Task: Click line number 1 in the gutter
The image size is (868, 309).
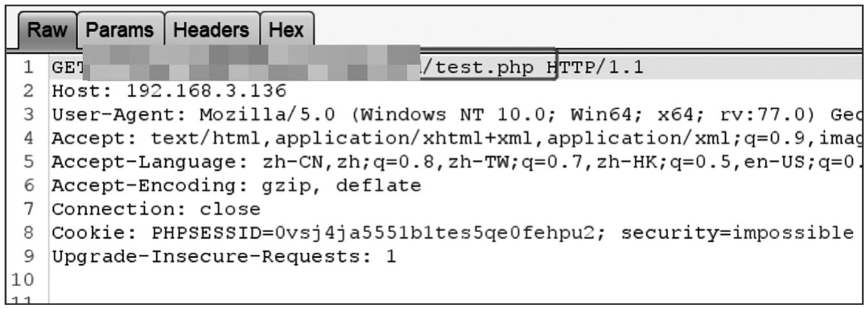Action: point(27,67)
